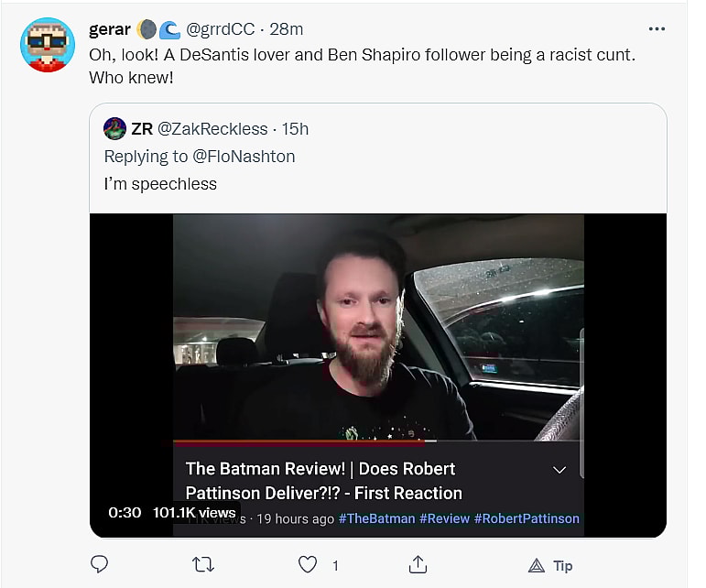Click the ZR display name

click(x=142, y=129)
